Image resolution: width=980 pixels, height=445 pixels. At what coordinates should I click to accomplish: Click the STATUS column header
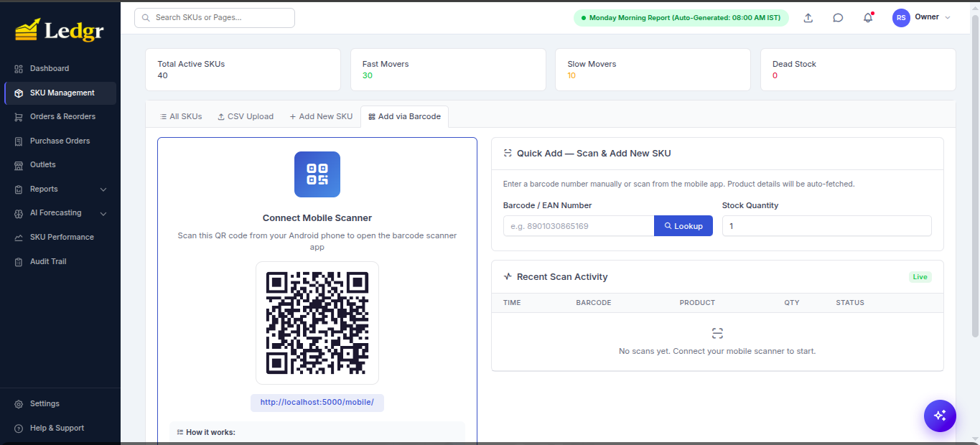[x=850, y=303]
